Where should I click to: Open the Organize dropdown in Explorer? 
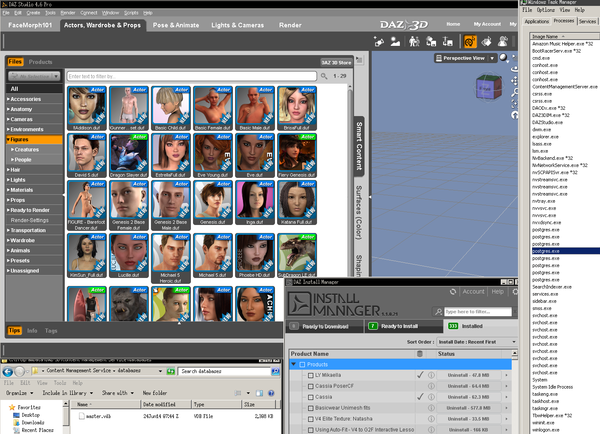pos(20,393)
